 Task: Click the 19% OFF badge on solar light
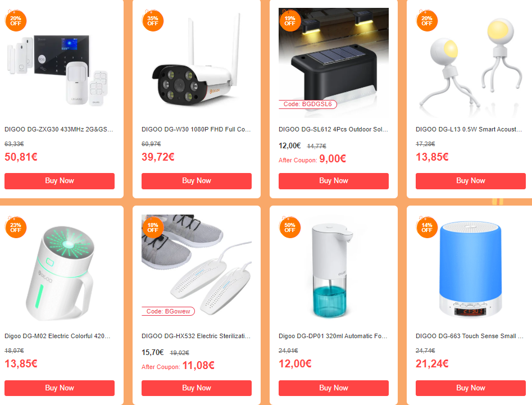pos(290,21)
